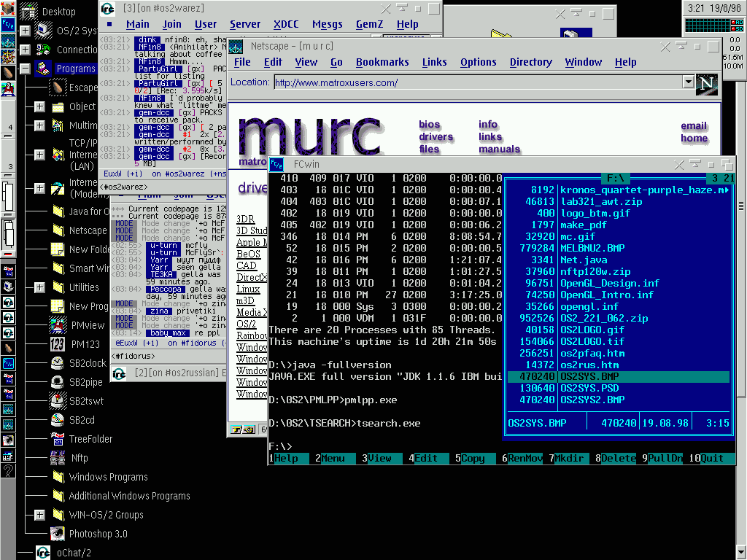Launch the Nftp icon
The image size is (747, 560).
coord(58,458)
